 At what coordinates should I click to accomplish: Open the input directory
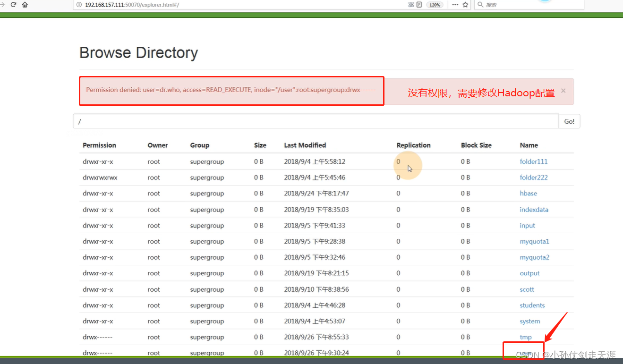point(528,226)
